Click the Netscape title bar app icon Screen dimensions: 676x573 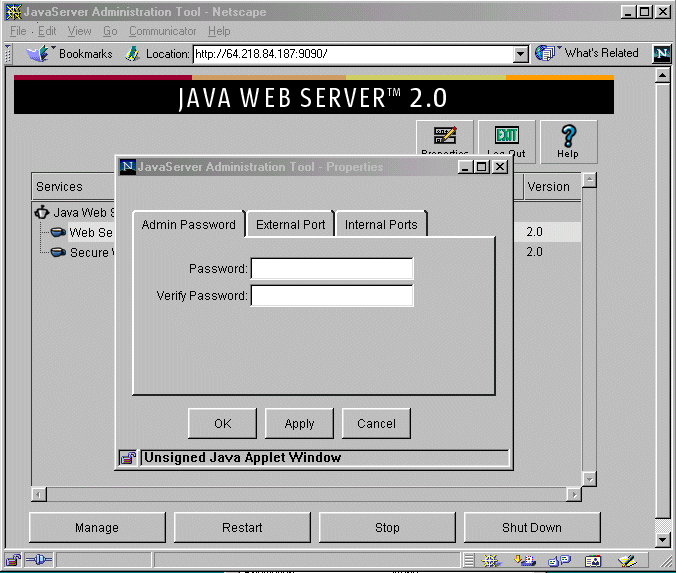pyautogui.click(x=14, y=12)
